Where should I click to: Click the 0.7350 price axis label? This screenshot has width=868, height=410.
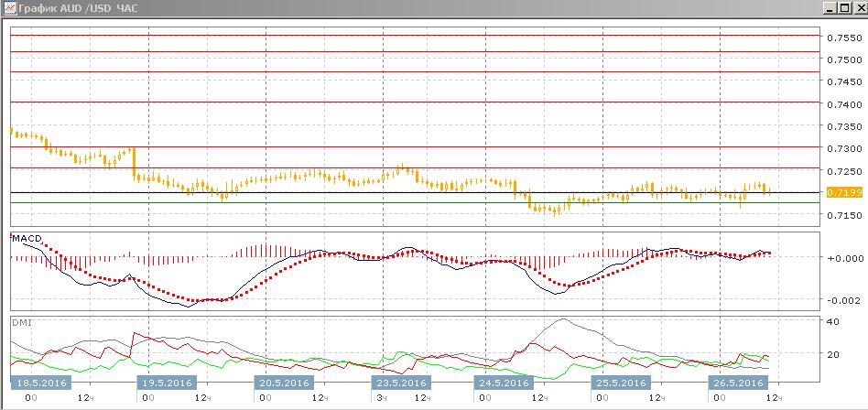tap(844, 126)
